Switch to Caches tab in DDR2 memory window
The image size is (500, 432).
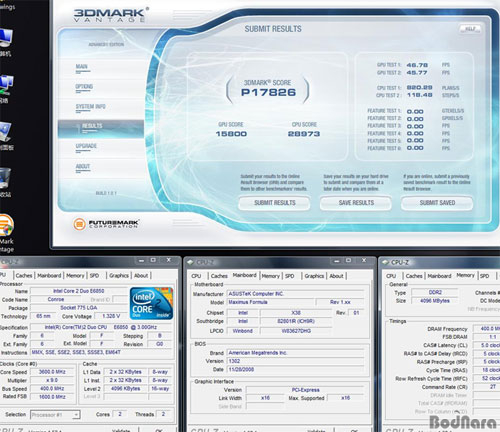[414, 276]
